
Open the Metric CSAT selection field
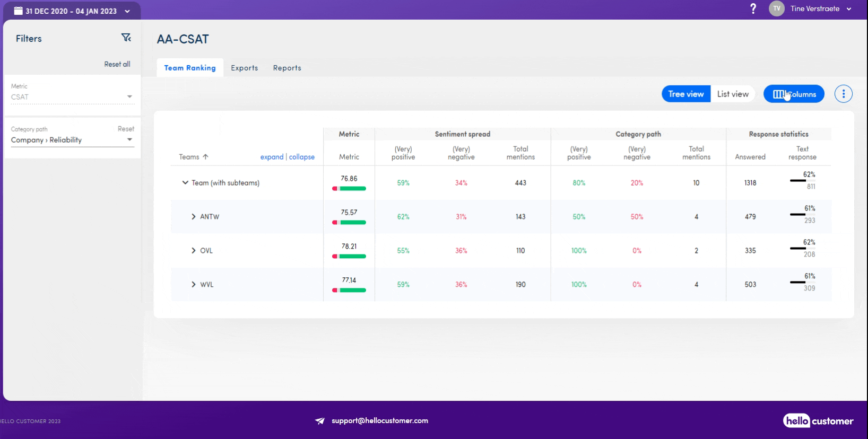[72, 97]
